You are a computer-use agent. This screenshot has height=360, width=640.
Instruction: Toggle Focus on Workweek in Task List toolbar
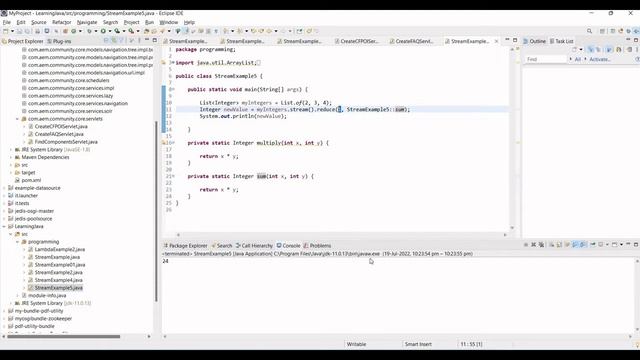click(x=609, y=50)
